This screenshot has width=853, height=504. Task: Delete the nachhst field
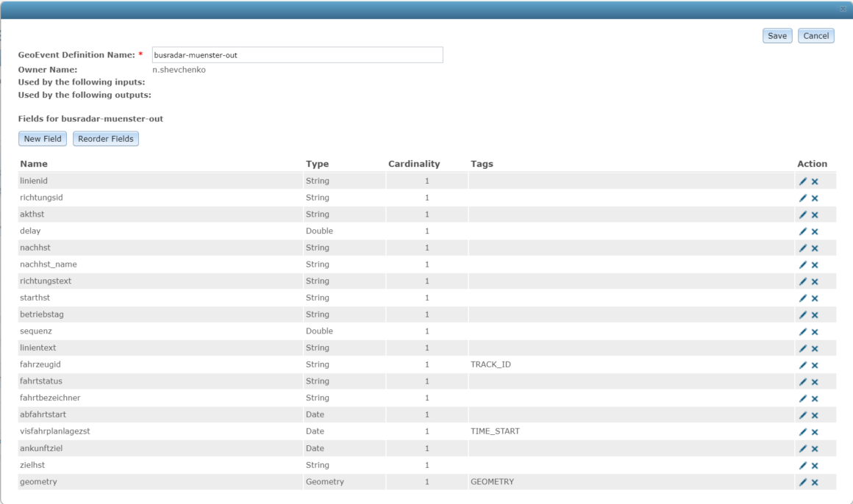(x=815, y=248)
